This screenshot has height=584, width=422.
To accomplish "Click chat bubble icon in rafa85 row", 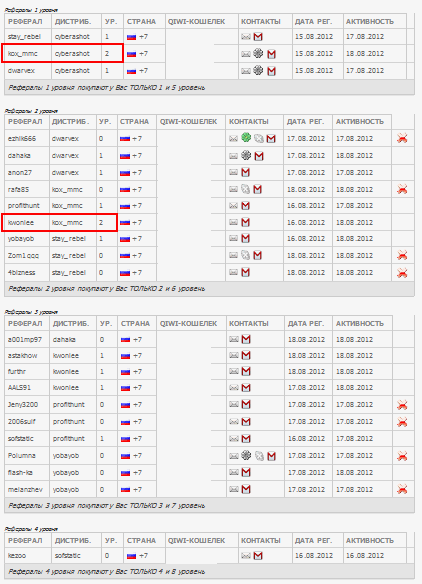I will point(245,189).
